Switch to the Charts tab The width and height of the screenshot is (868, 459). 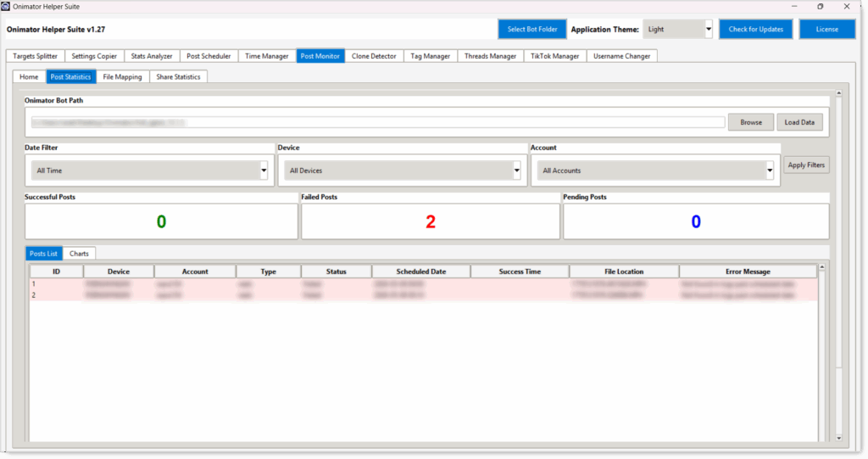[x=79, y=254]
